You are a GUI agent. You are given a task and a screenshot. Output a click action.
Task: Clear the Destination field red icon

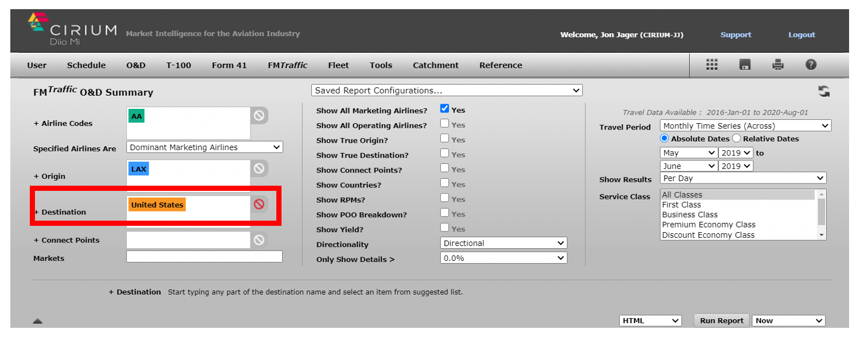pos(259,204)
